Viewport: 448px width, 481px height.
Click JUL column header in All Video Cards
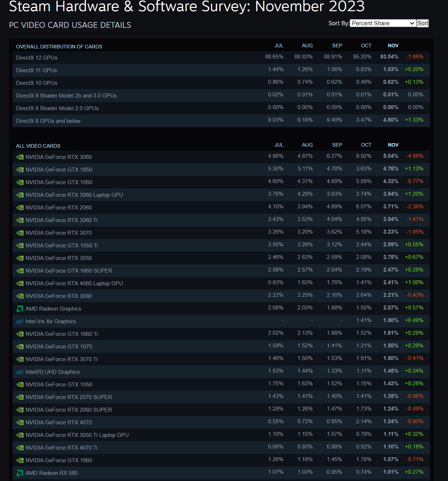pos(279,145)
